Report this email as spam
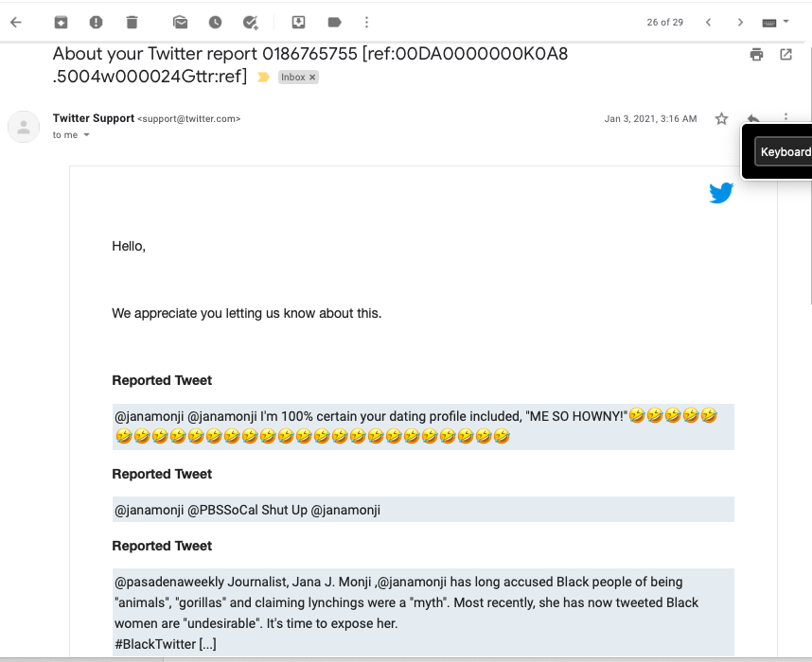Screen dimensions: 812x662 pos(96,22)
